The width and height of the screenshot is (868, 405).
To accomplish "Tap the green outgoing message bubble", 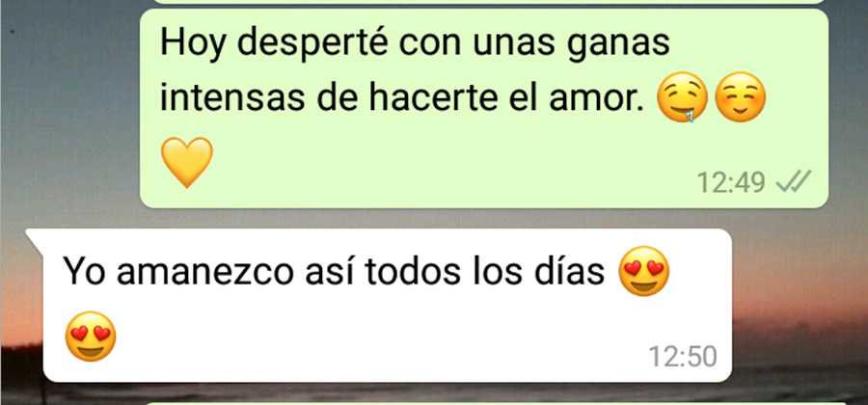I will tap(484, 108).
